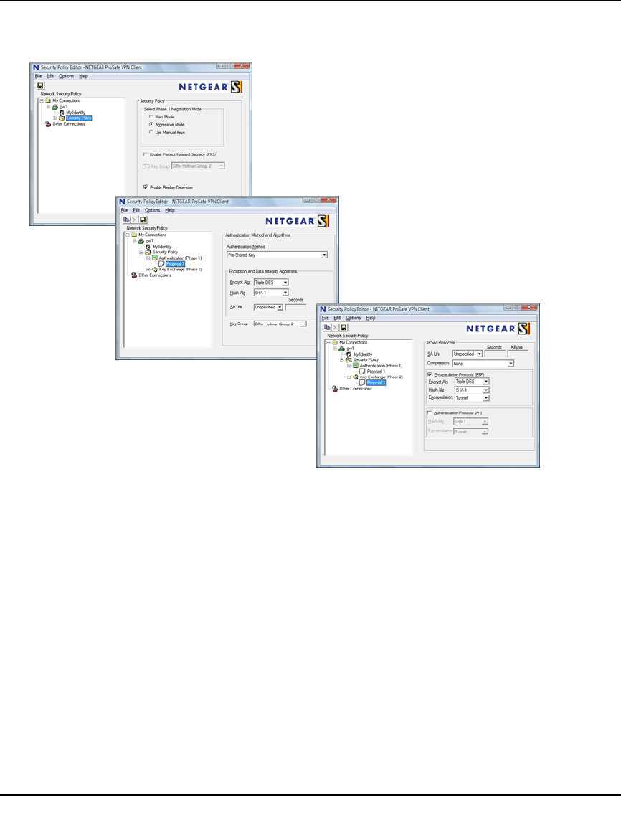
Task: Click Other Connections icon, Negotiation Mode window
Action: tap(48, 124)
